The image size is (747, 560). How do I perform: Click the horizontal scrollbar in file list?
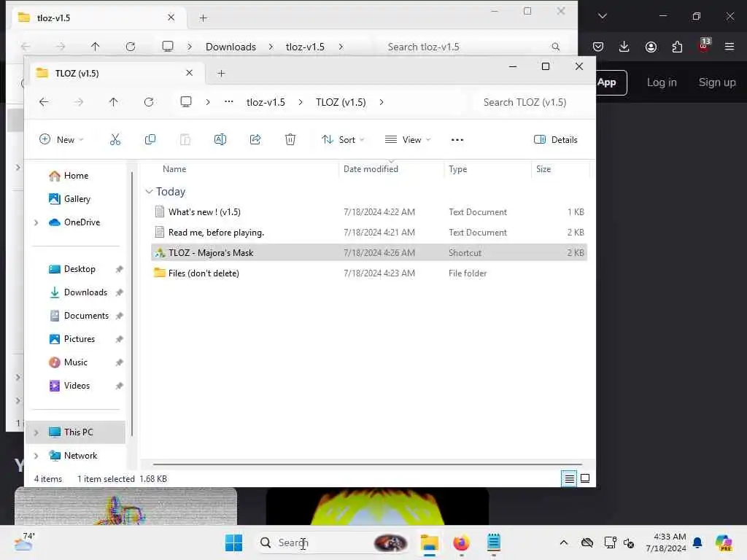(x=368, y=464)
